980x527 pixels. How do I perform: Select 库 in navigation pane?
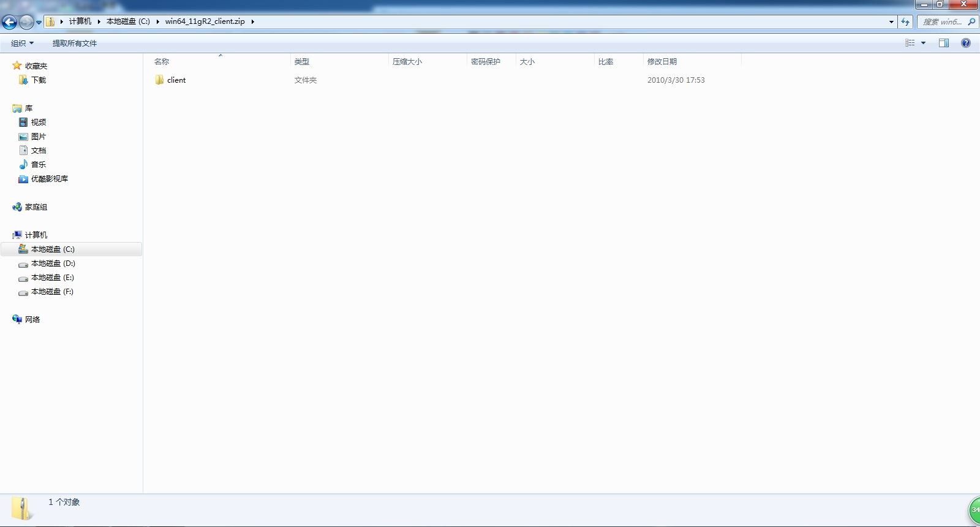coord(29,108)
